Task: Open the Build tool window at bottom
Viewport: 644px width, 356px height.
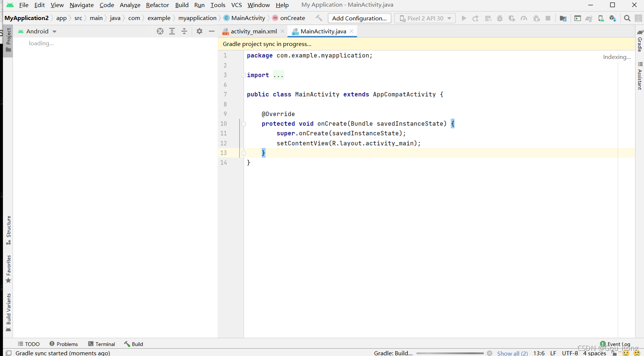Action: 133,344
